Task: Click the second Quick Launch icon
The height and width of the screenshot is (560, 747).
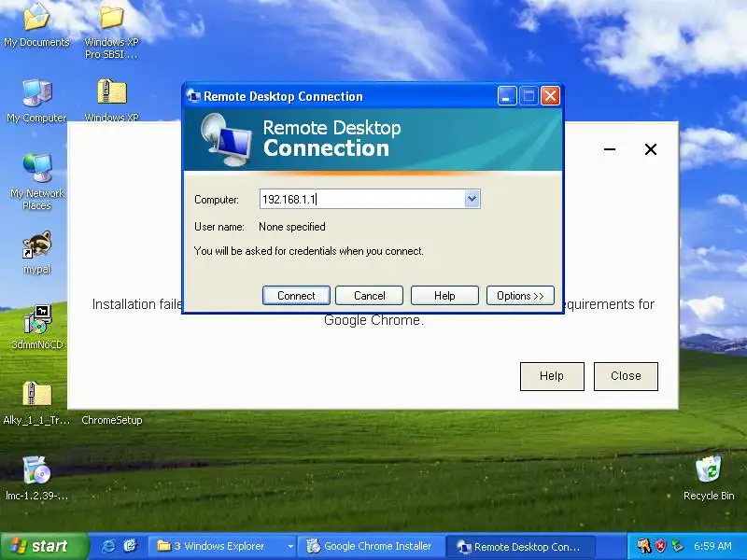Action: pyautogui.click(x=130, y=546)
